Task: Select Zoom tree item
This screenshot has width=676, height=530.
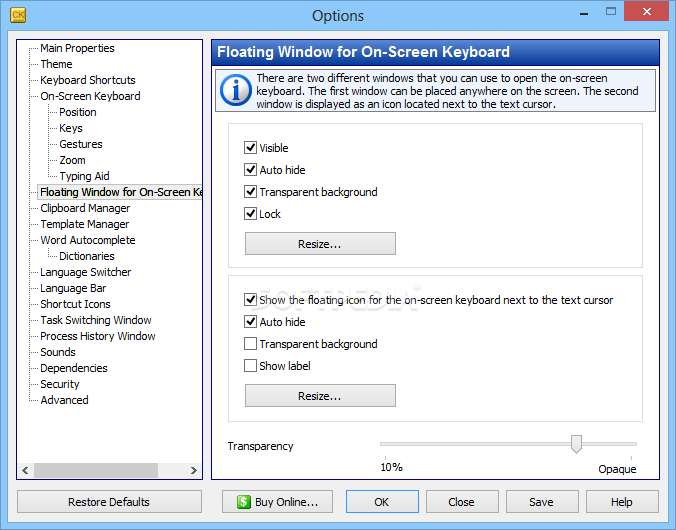Action: point(72,160)
